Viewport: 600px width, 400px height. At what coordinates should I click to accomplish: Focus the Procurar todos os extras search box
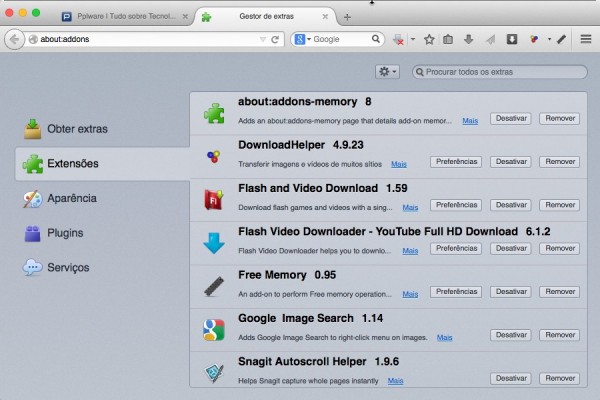[x=500, y=72]
